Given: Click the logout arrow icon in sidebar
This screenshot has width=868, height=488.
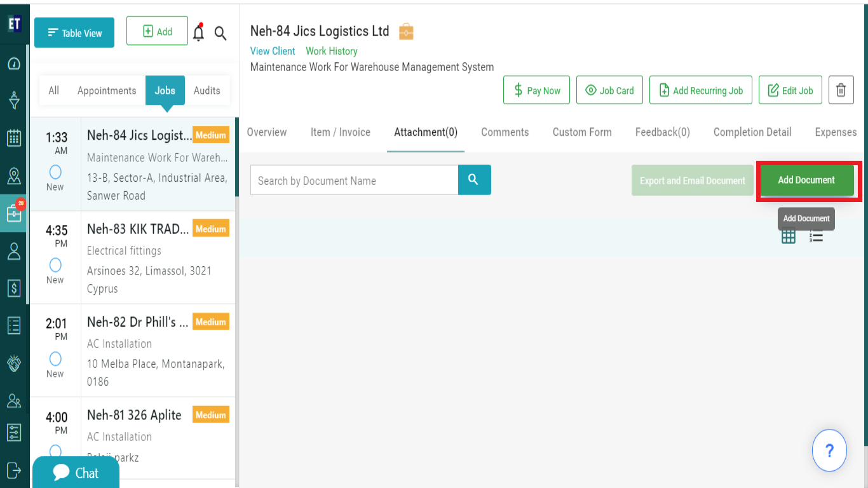Looking at the screenshot, I should [x=14, y=470].
